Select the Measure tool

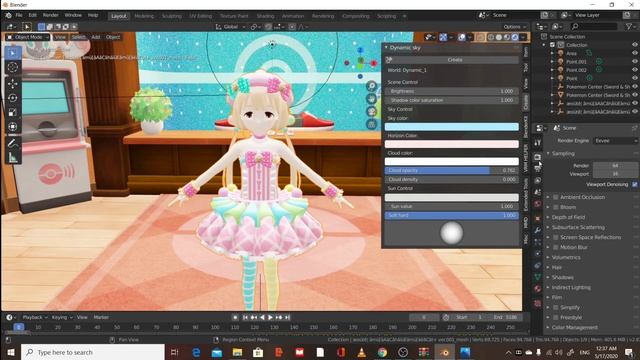13,157
